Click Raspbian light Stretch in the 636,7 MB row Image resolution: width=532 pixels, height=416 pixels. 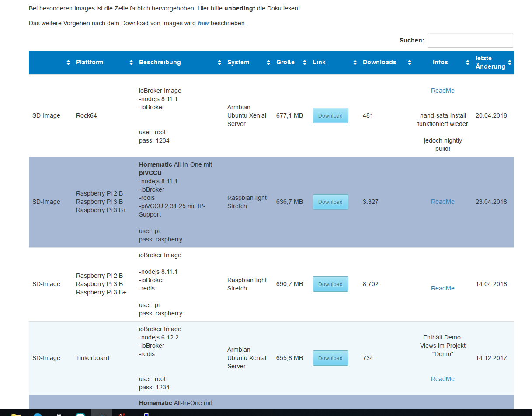click(247, 202)
